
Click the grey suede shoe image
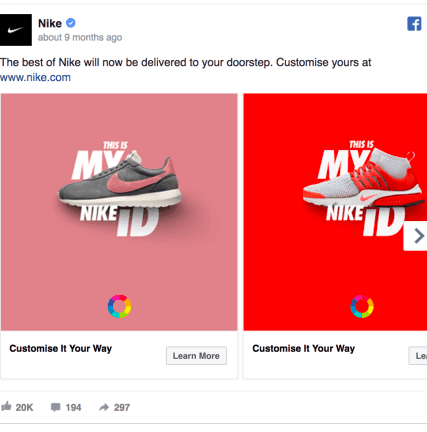point(120,182)
